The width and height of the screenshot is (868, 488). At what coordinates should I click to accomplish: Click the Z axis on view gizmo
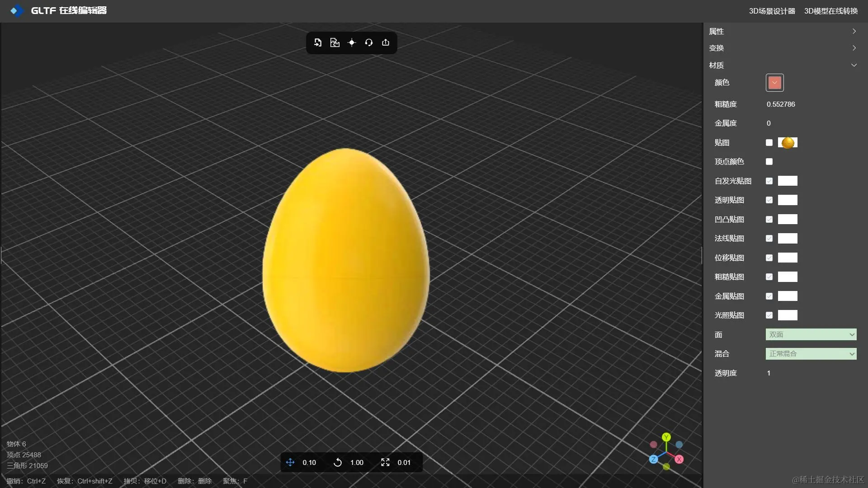point(653,459)
